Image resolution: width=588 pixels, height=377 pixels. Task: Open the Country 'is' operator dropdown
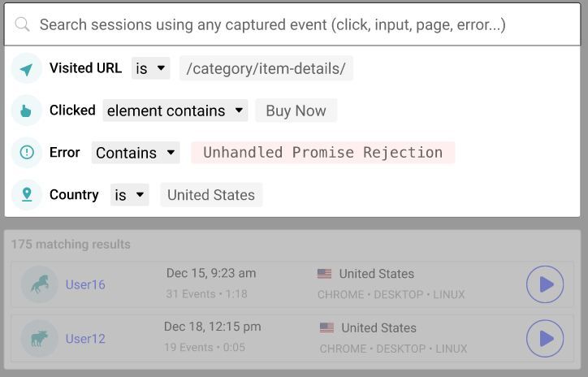(x=130, y=195)
